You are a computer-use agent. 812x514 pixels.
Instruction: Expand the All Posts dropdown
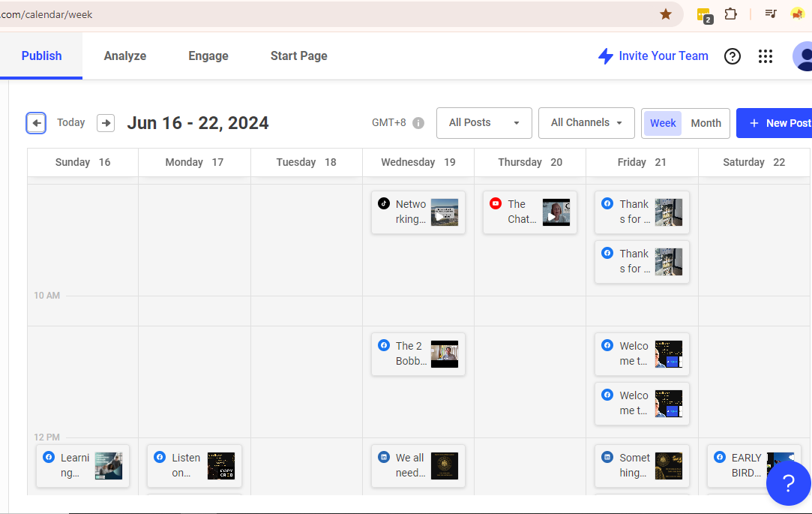[x=484, y=123]
